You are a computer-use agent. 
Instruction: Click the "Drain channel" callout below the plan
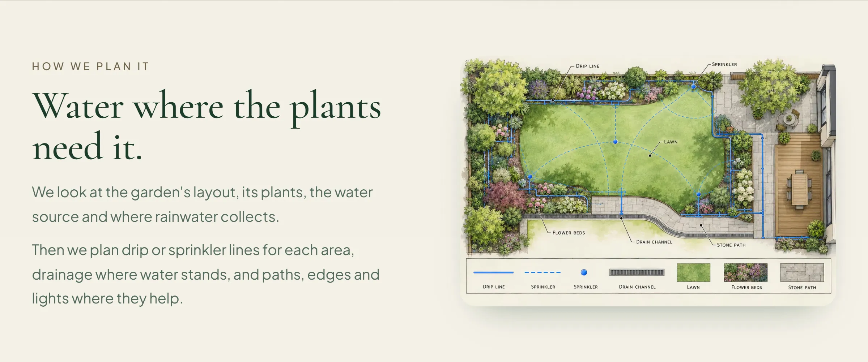click(x=654, y=242)
